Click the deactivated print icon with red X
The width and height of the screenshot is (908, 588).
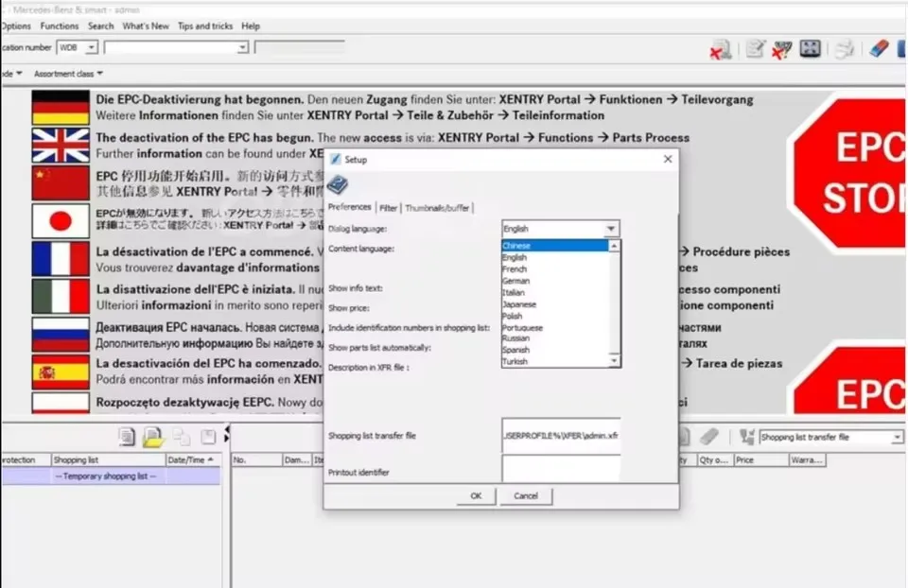coord(720,48)
